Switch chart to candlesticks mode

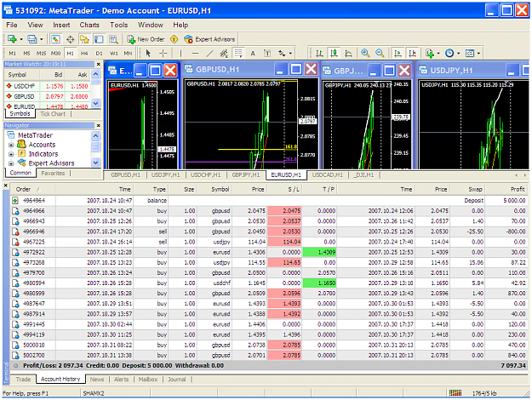pos(334,54)
